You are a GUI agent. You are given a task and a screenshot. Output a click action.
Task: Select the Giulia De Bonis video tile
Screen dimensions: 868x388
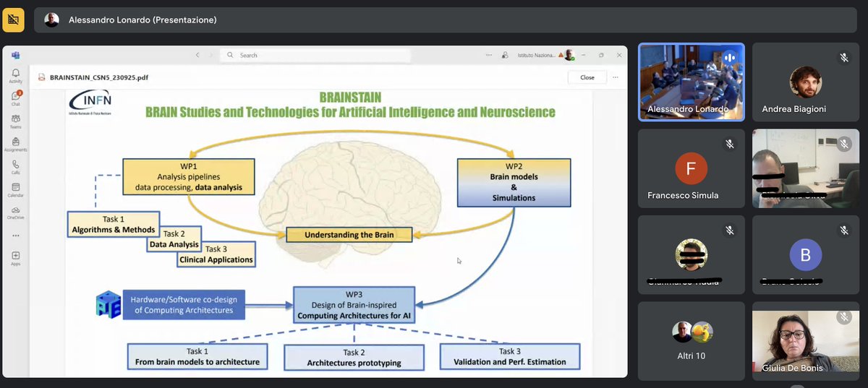(805, 340)
